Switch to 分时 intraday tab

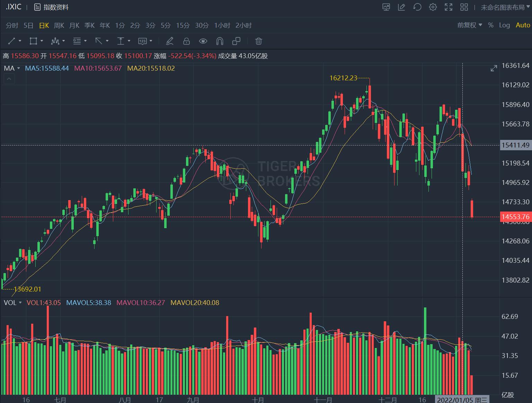click(x=12, y=25)
